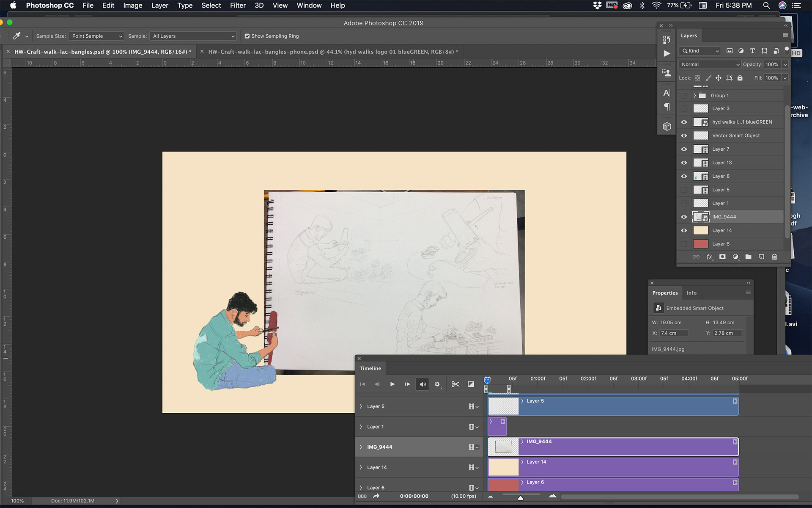Lock image pixels brush icon
This screenshot has height=508, width=812.
(x=708, y=78)
